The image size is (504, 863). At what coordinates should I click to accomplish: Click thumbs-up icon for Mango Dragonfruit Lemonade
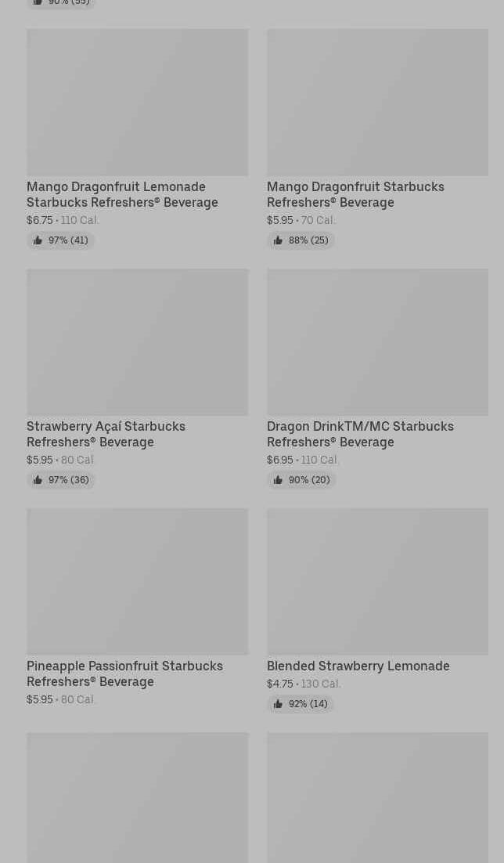(38, 240)
